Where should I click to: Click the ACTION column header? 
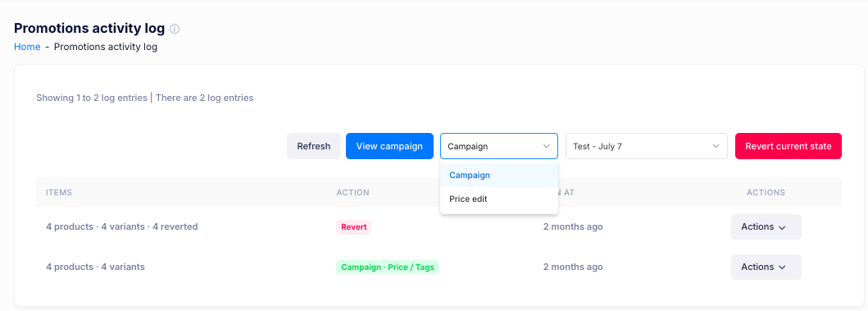click(352, 192)
